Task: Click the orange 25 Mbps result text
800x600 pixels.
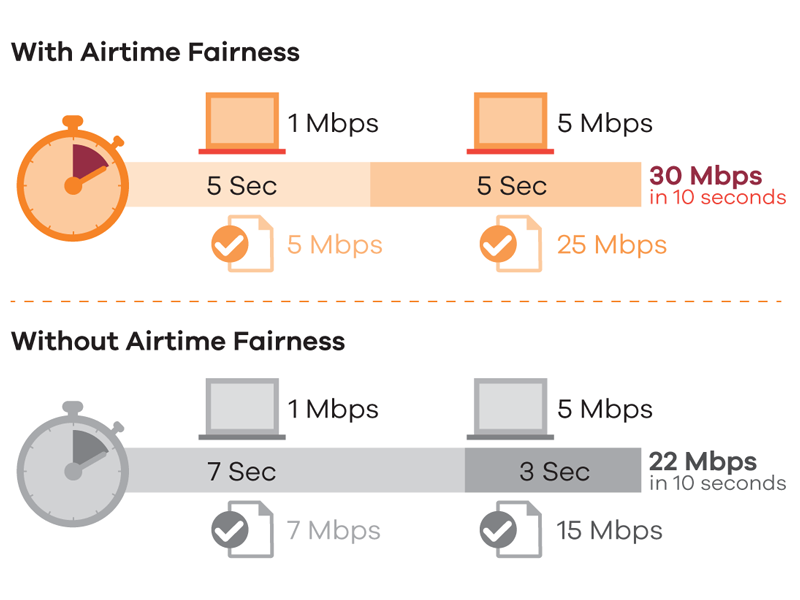Action: point(612,244)
